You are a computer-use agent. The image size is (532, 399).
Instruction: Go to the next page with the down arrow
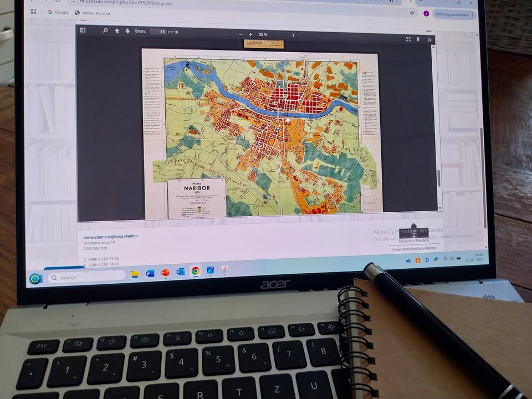(x=127, y=32)
